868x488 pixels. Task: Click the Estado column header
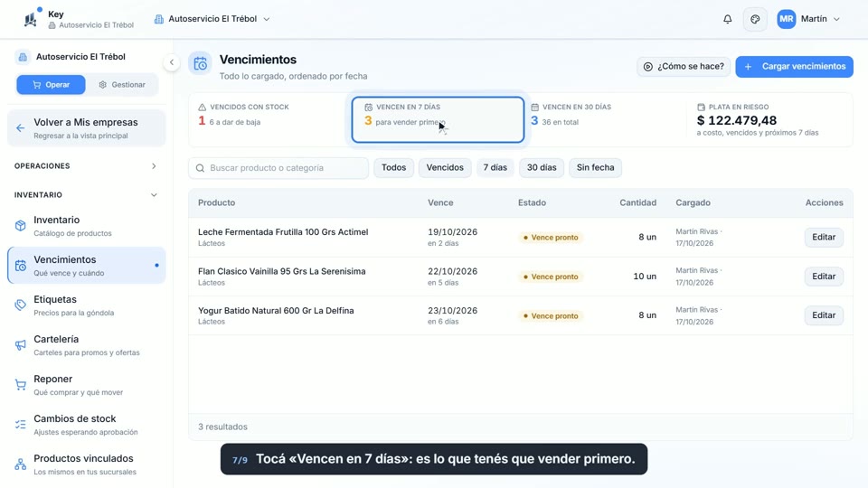coord(532,202)
